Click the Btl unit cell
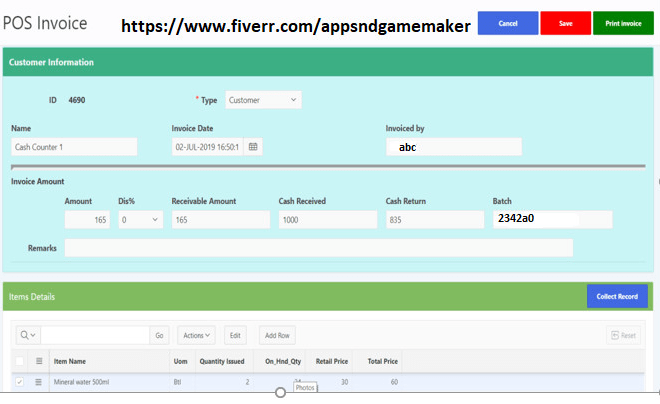 (182, 382)
